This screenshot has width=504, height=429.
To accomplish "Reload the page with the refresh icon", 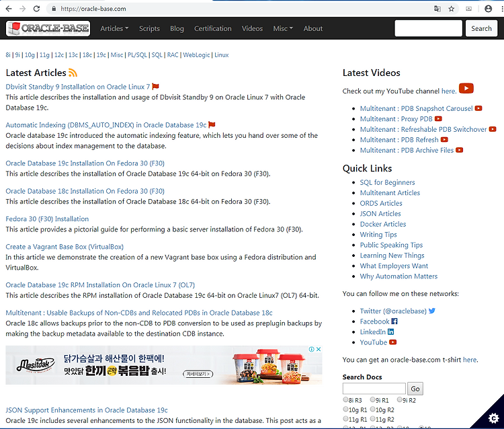I will tap(37, 9).
